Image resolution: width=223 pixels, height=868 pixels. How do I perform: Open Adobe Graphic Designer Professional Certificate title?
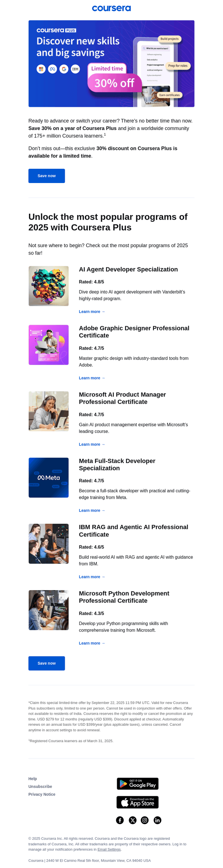pos(134,332)
